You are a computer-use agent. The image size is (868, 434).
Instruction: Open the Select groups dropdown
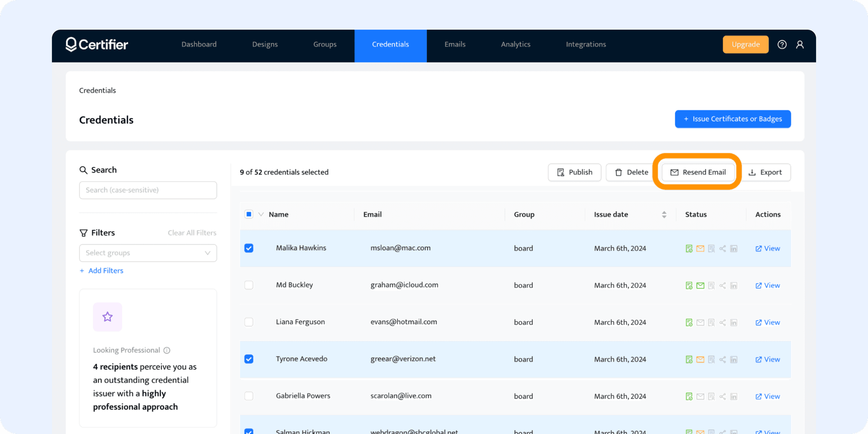(x=148, y=253)
